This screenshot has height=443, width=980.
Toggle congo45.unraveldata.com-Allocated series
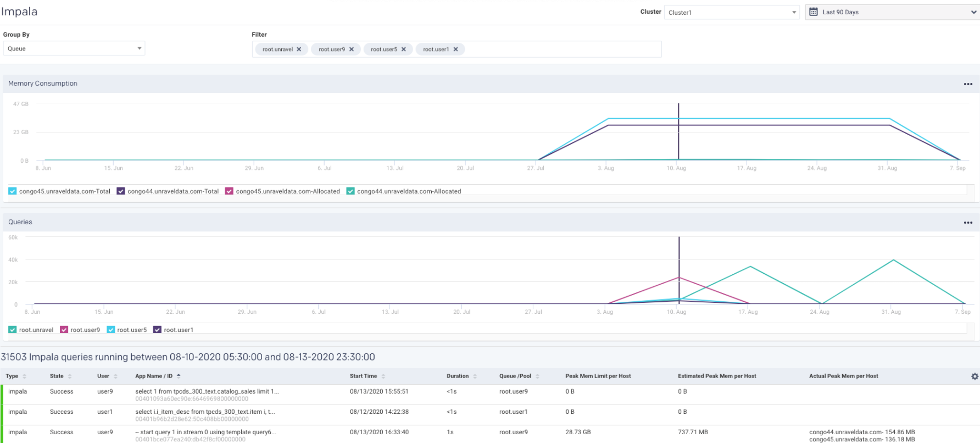[229, 191]
